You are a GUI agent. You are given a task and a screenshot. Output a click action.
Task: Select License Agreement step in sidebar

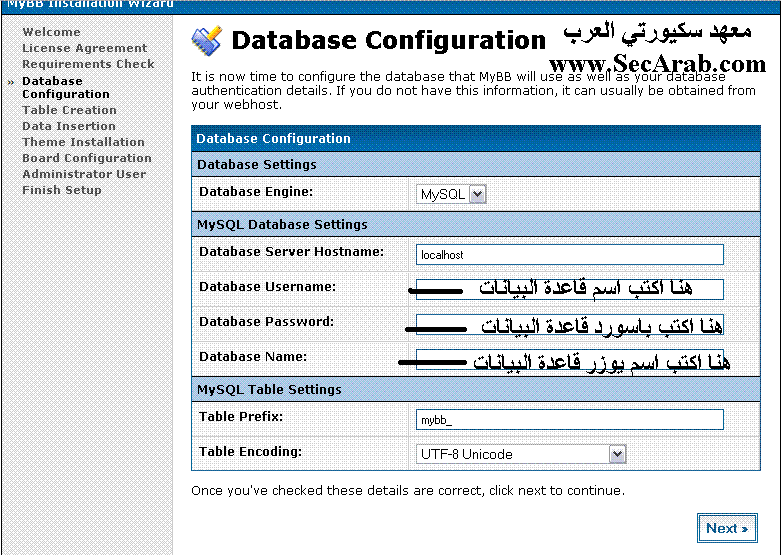coord(85,48)
